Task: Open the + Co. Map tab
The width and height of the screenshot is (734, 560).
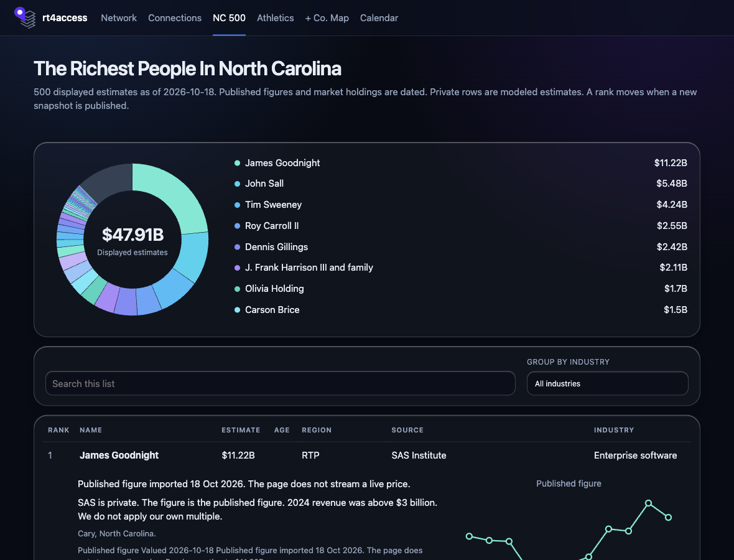Action: [327, 18]
